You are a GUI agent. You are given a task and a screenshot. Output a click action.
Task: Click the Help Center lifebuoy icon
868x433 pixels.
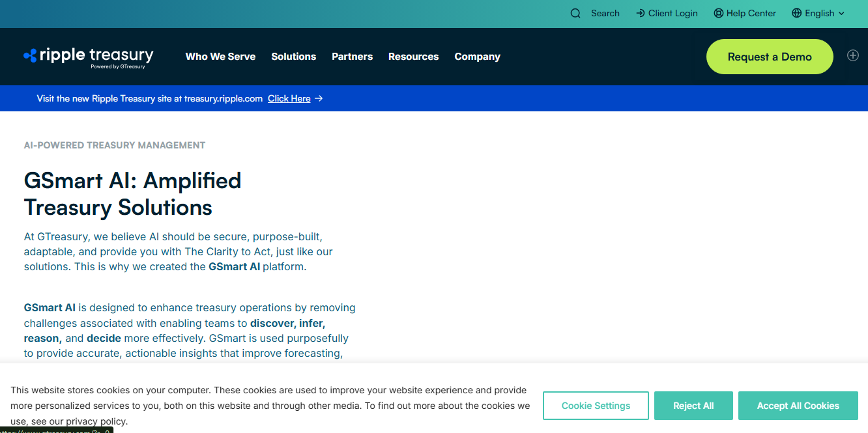(719, 14)
